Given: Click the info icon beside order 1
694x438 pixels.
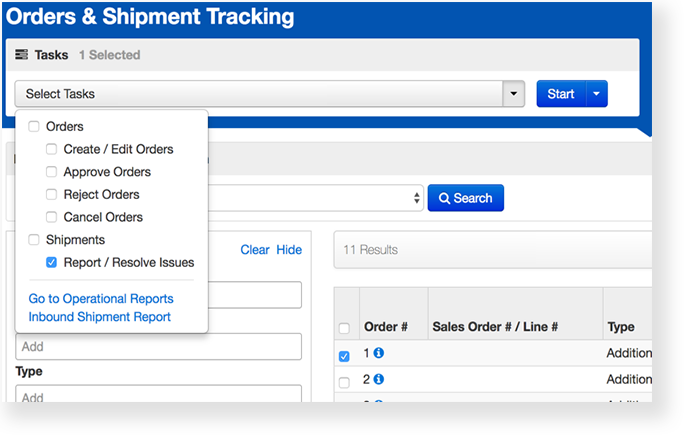Looking at the screenshot, I should point(379,353).
